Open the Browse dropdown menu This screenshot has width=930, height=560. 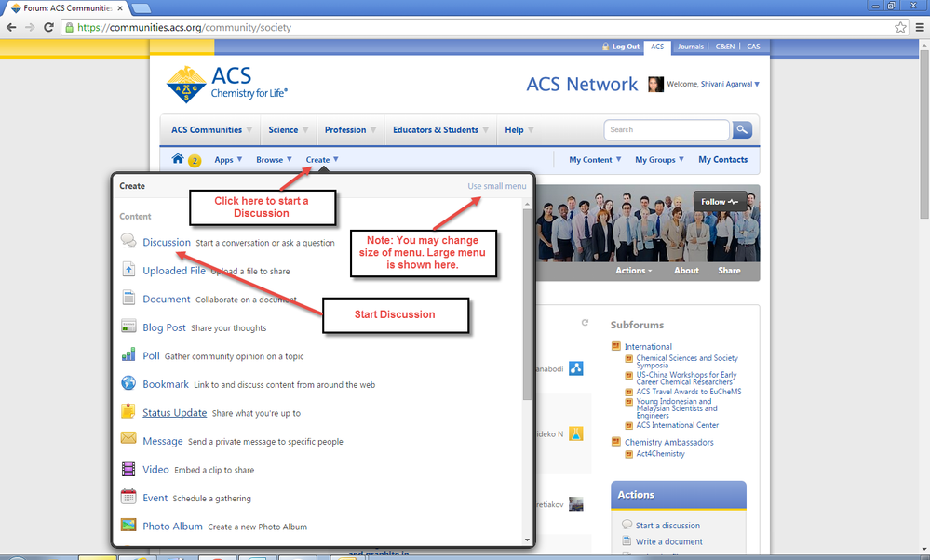coord(274,160)
